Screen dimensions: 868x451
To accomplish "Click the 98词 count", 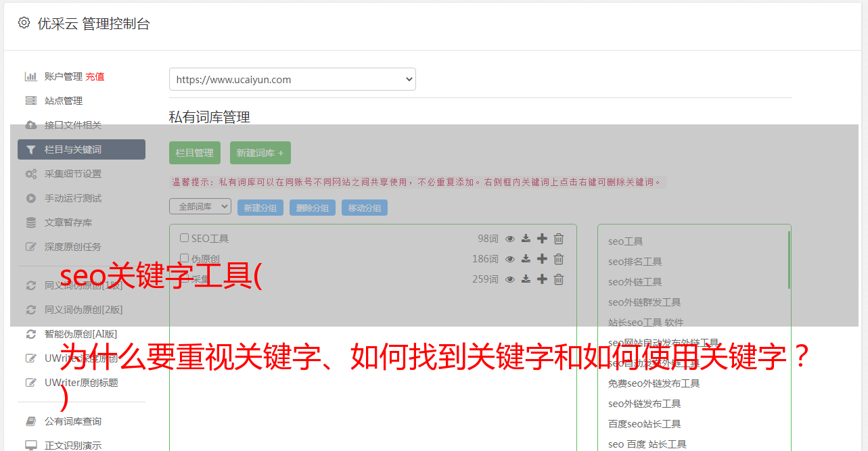I will (488, 239).
